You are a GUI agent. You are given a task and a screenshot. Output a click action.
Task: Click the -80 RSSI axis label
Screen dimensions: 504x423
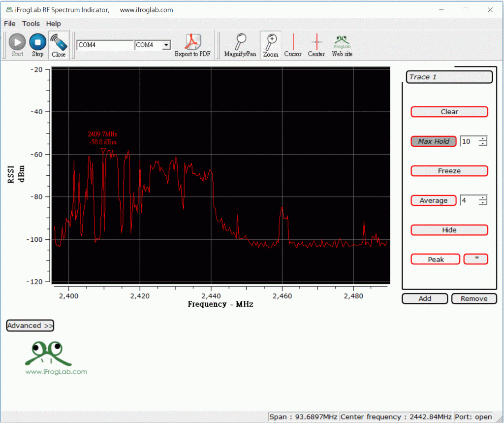[x=36, y=197]
